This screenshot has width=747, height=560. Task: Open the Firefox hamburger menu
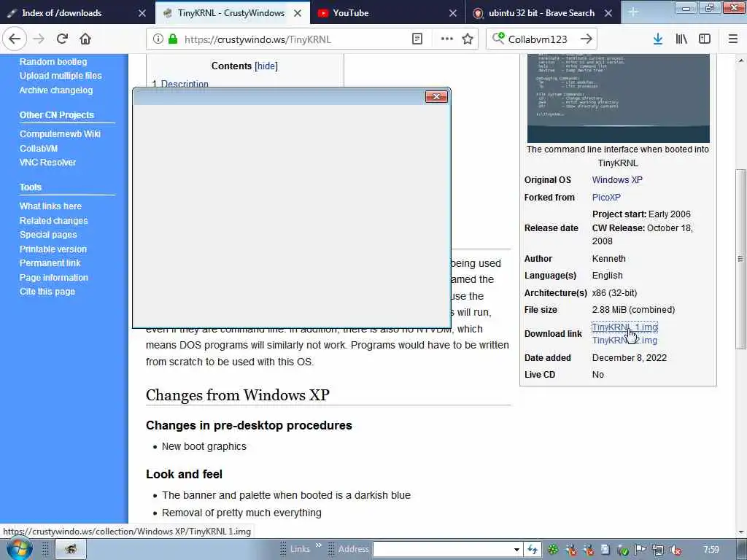(x=732, y=39)
